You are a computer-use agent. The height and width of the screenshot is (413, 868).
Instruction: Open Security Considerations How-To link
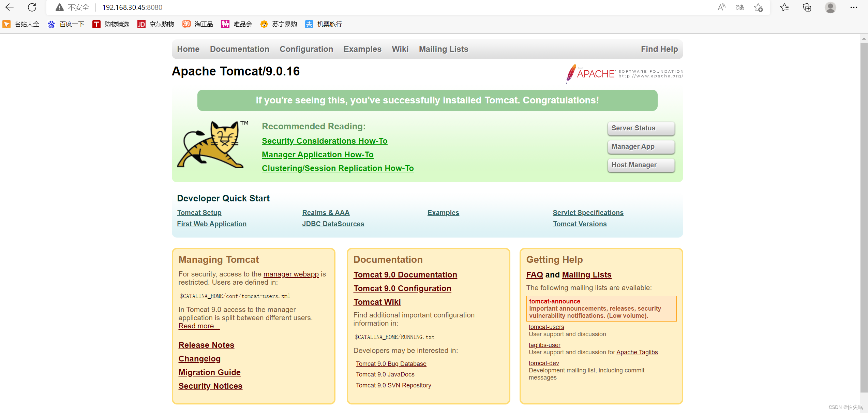(324, 141)
